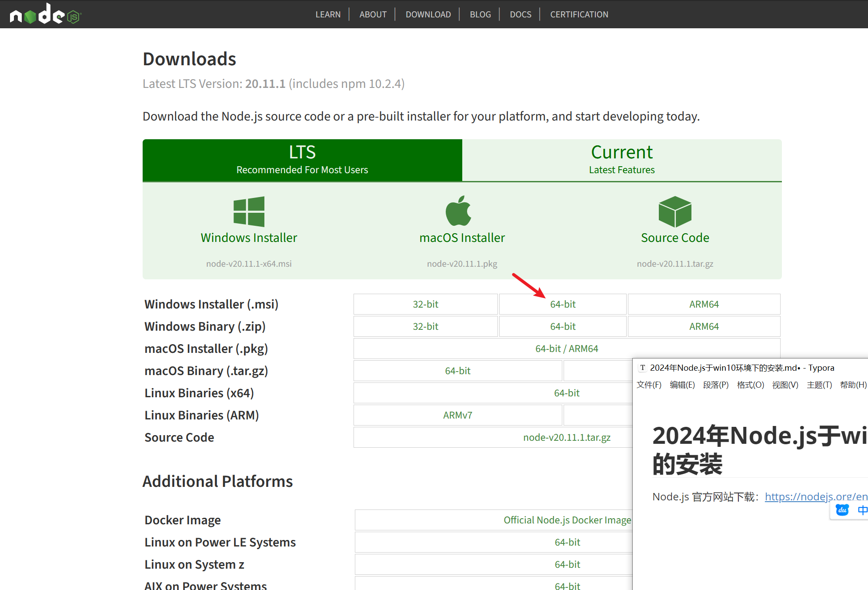Select the 64-bit Linux Binaries option

564,393
